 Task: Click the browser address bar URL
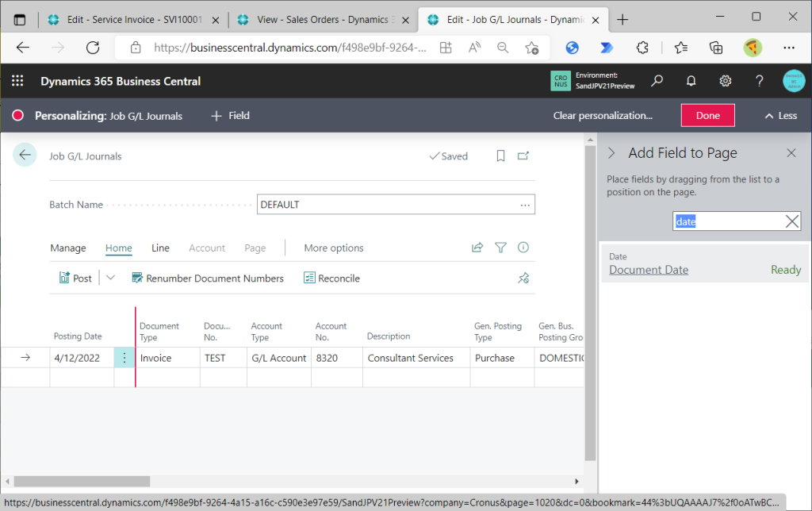[290, 48]
